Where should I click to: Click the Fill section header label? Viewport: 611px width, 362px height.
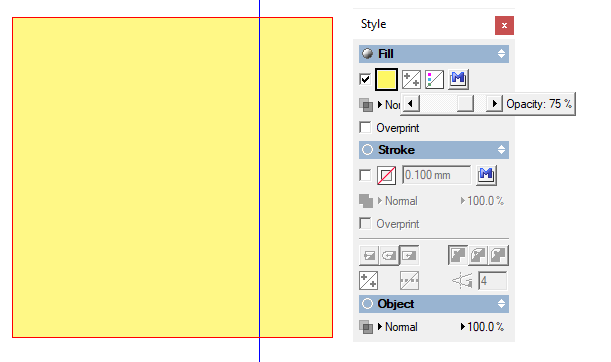point(386,53)
